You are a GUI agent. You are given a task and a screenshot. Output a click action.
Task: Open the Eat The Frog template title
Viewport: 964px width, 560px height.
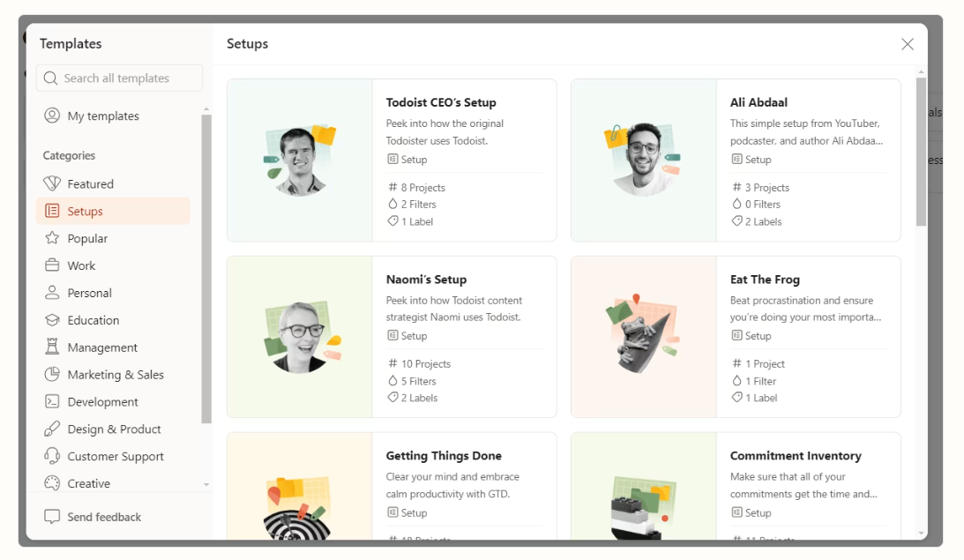click(765, 279)
